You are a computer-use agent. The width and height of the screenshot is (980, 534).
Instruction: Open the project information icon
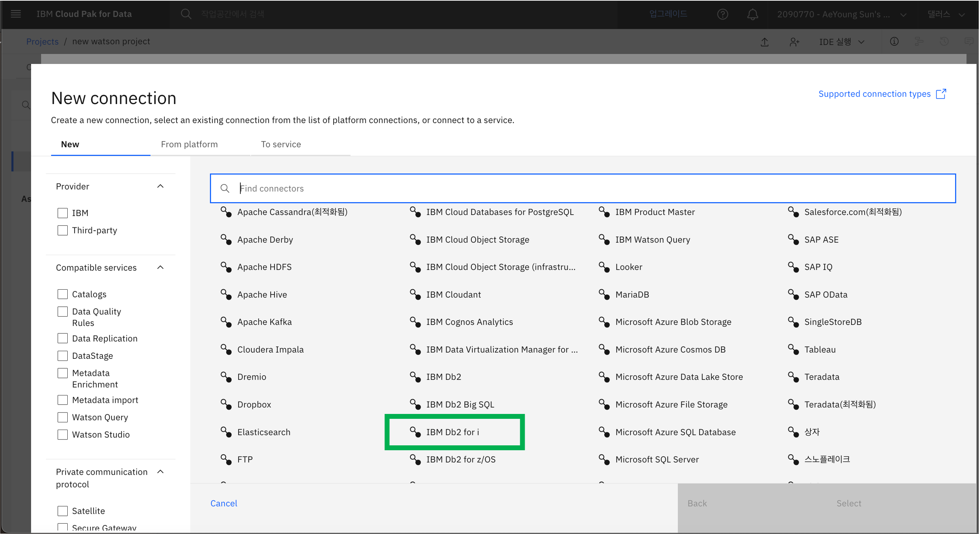pyautogui.click(x=894, y=42)
